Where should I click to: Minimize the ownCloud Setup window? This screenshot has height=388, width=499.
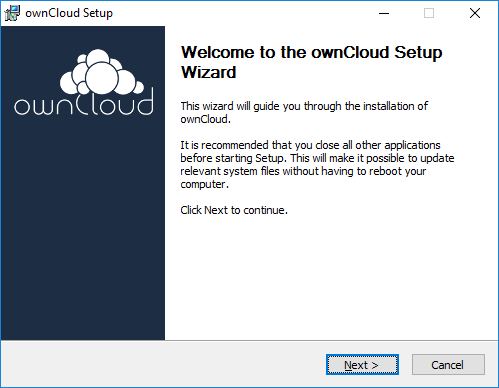(x=384, y=13)
